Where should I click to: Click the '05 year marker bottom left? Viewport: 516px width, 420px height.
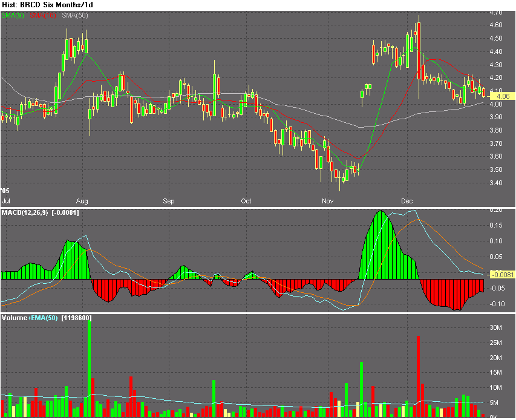(x=5, y=191)
